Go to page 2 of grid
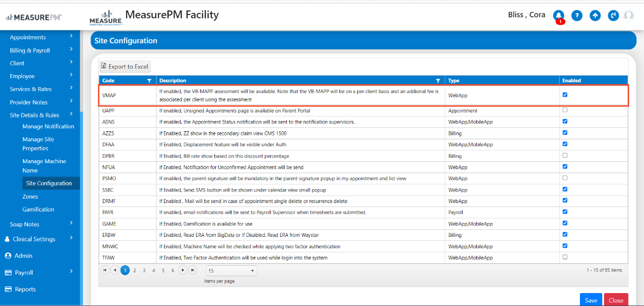Image resolution: width=644 pixels, height=306 pixels. pyautogui.click(x=135, y=271)
